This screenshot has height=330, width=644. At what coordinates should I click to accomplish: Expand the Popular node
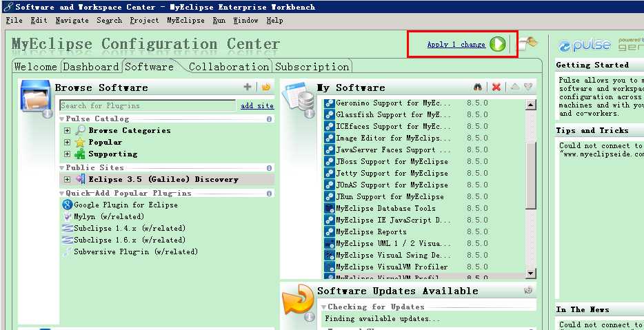(x=68, y=142)
